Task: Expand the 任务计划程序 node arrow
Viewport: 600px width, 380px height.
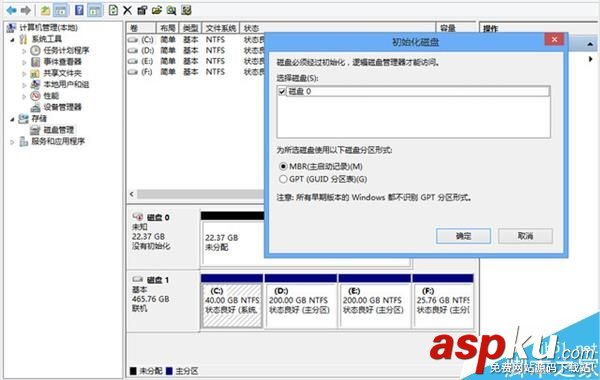Action: click(x=24, y=51)
